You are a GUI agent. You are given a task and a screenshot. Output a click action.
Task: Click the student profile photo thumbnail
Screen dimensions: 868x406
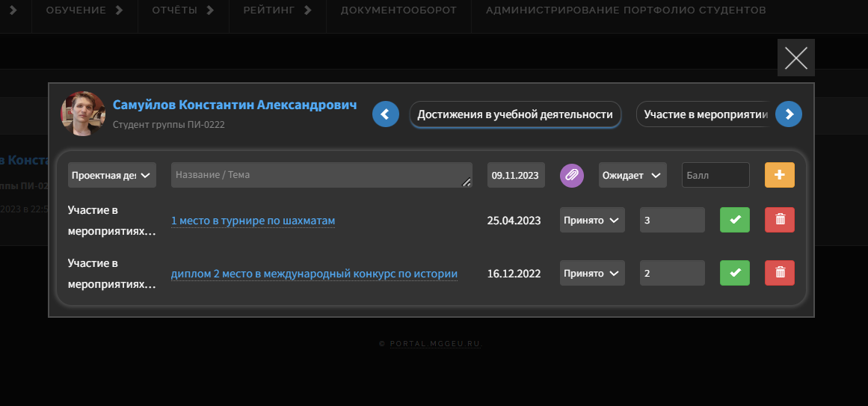click(x=82, y=114)
